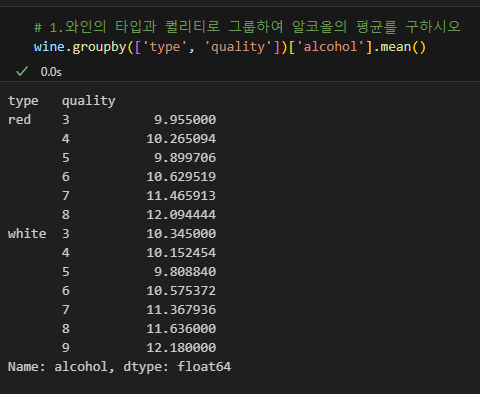Click the 'red' index label
Image resolution: width=480 pixels, height=394 pixels.
click(x=19, y=119)
